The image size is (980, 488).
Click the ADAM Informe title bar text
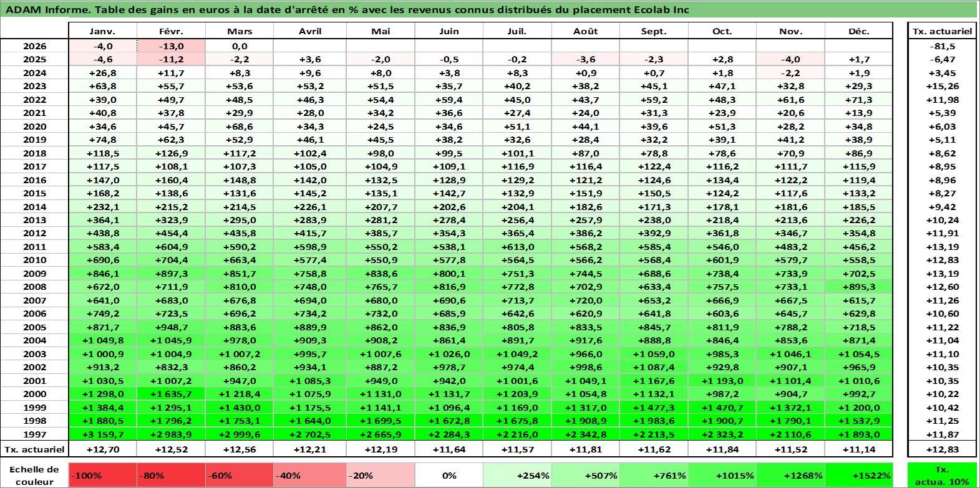point(347,9)
